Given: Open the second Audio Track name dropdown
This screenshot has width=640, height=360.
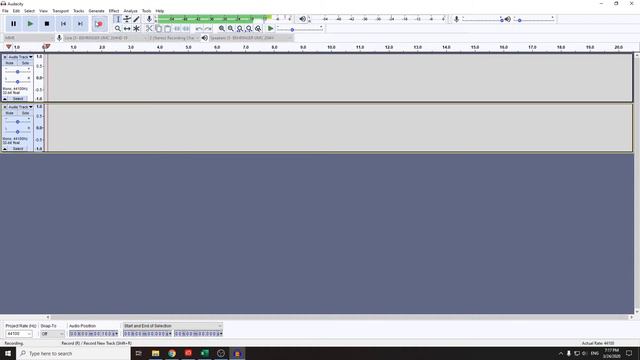Looking at the screenshot, I should coord(20,107).
